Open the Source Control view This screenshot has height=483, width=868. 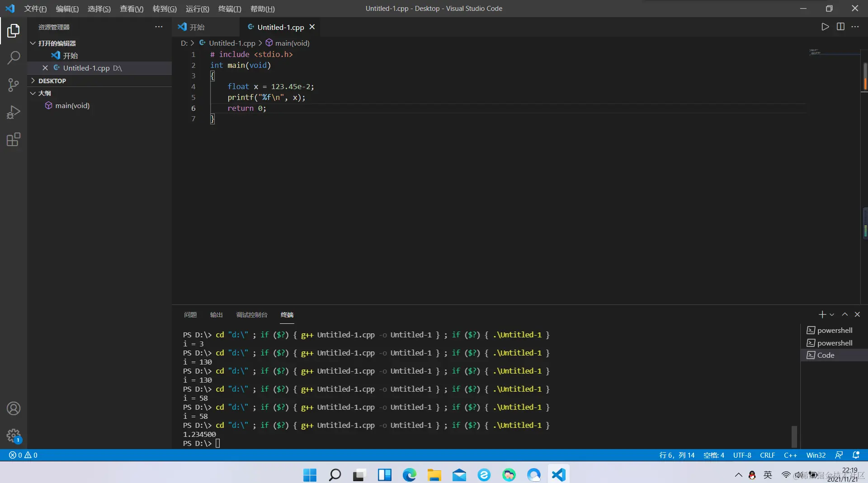[x=14, y=85]
